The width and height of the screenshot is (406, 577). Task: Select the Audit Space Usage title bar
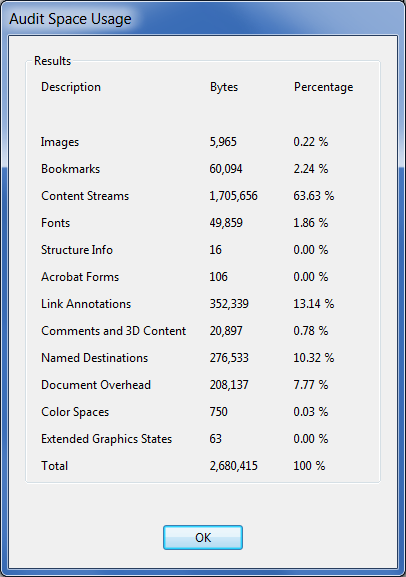tap(203, 18)
